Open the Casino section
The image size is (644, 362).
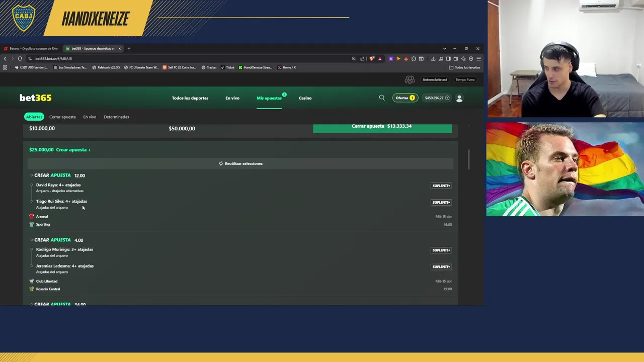(x=305, y=98)
